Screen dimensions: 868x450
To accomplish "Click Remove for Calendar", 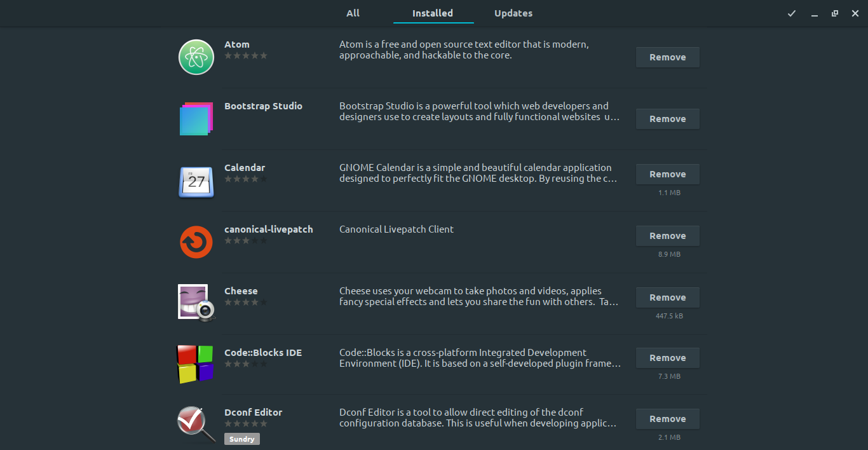I will click(667, 174).
